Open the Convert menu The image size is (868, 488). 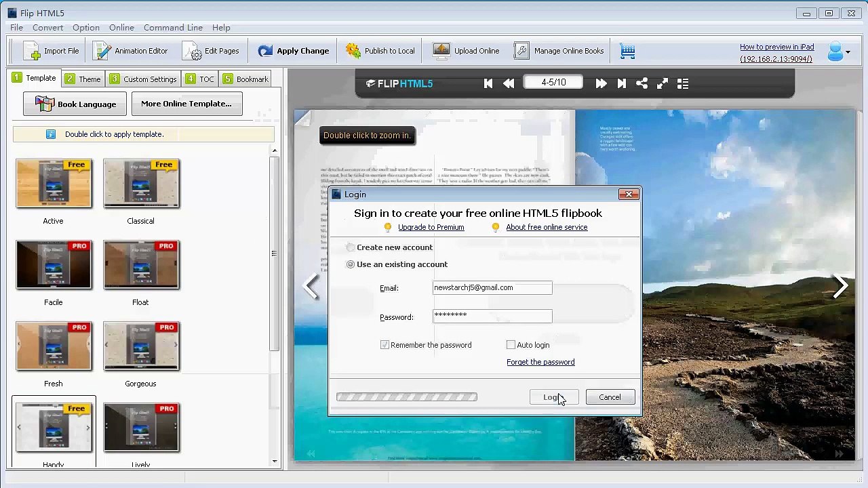[x=47, y=28]
